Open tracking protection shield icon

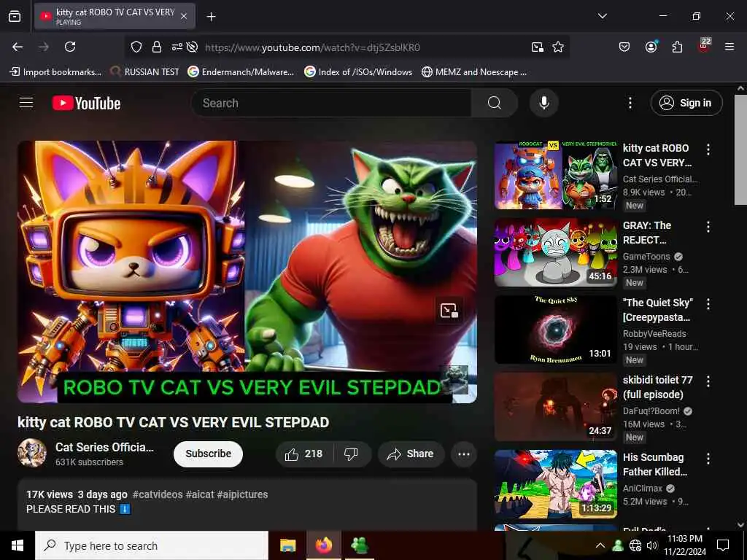(x=136, y=47)
